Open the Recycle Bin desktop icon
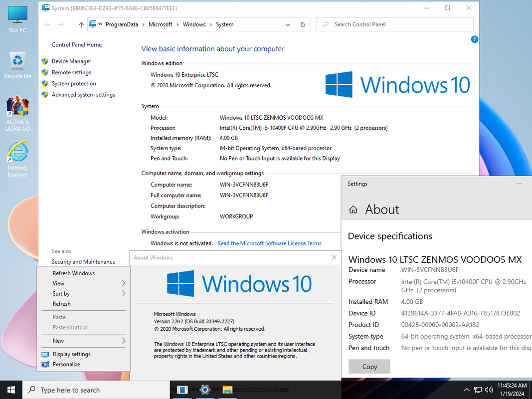 coord(17,65)
